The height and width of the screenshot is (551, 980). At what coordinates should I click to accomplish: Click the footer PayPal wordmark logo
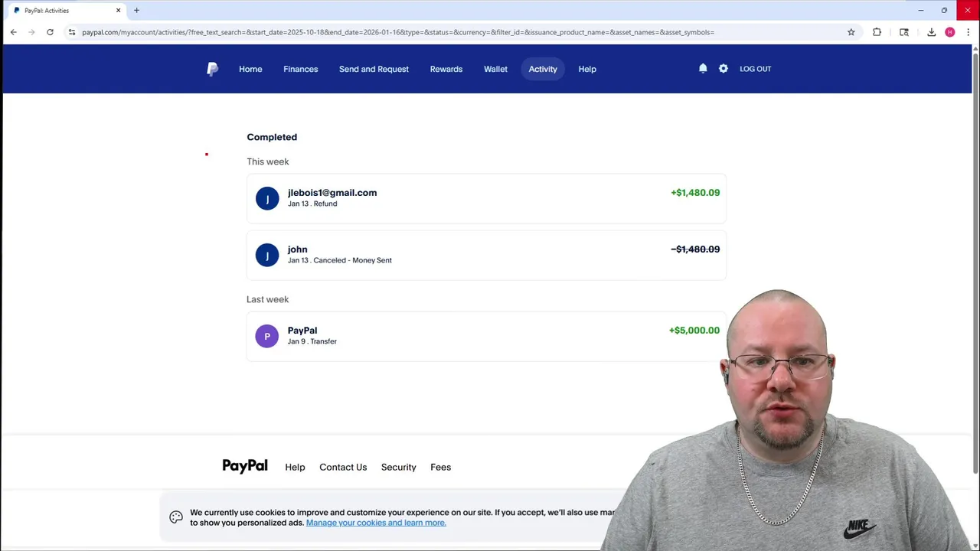click(245, 466)
